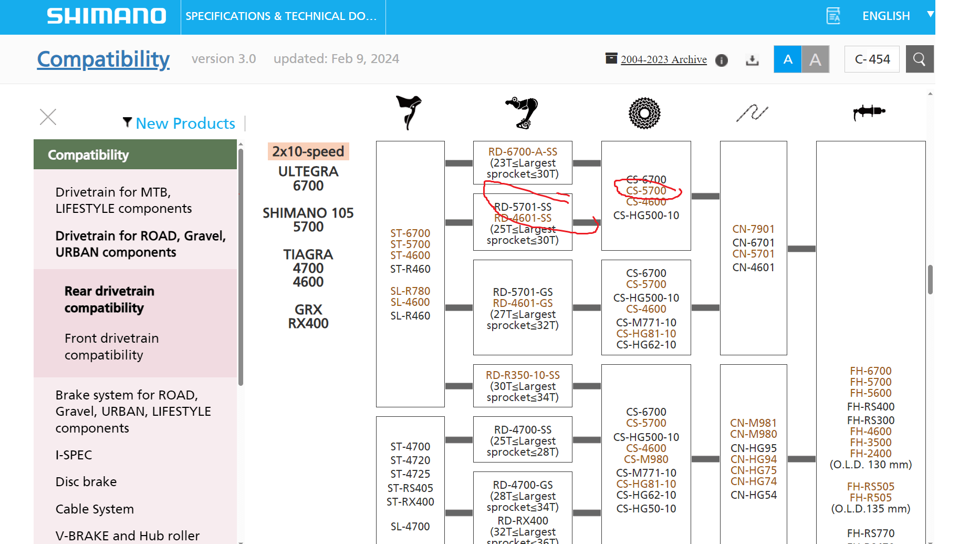Click the sidebar menu scrollbar
The height and width of the screenshot is (544, 980).
point(241,267)
